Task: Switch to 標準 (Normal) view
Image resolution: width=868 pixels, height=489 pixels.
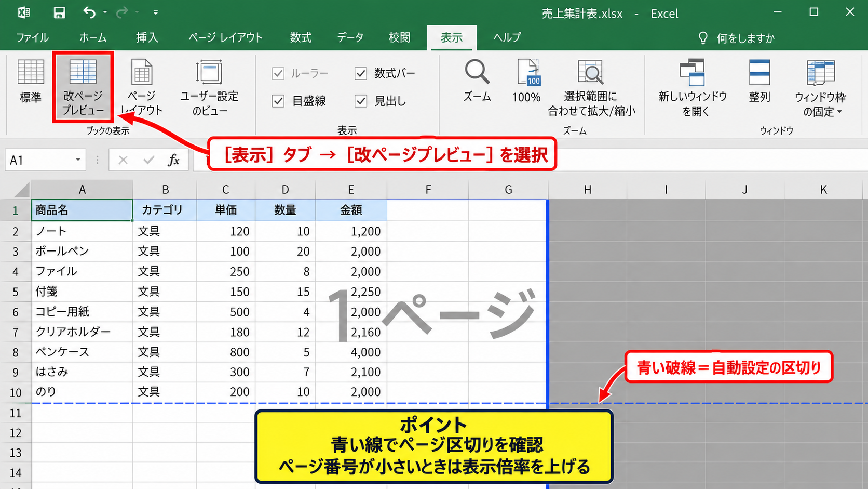Action: [x=31, y=82]
